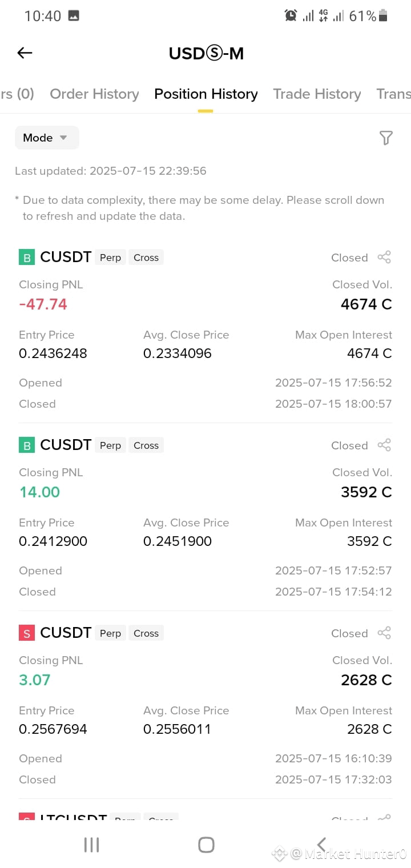Screen dimensions: 411x868
Task: Tap the Android recent apps icon
Action: (x=91, y=845)
